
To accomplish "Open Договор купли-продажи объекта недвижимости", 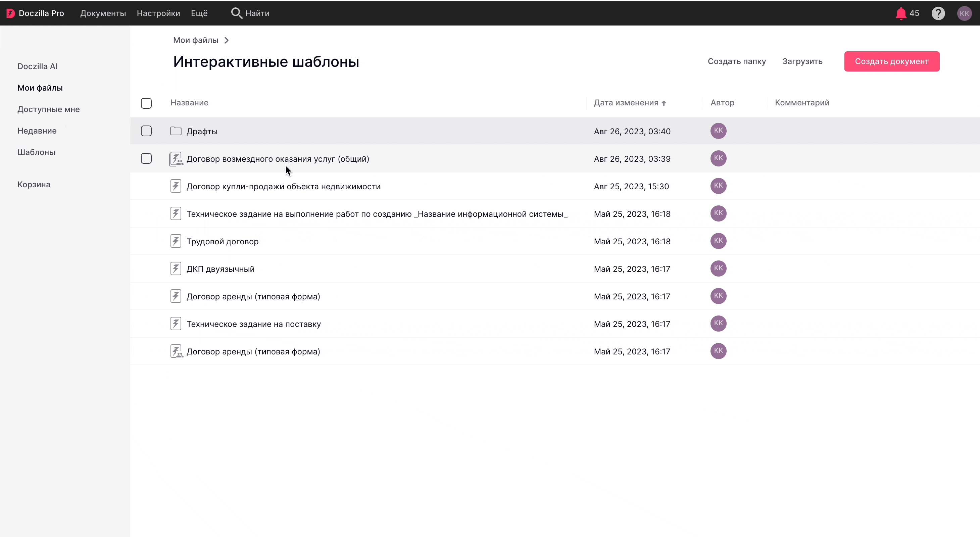I will 283,186.
